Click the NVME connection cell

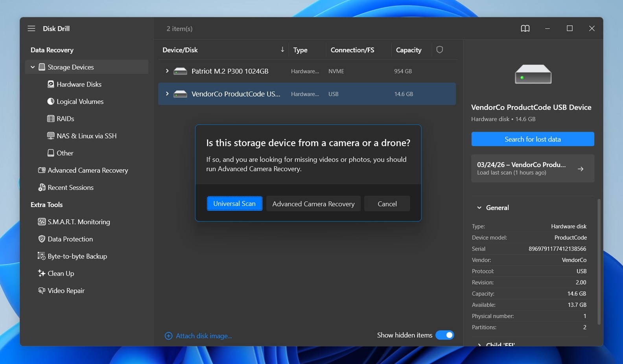pos(336,71)
